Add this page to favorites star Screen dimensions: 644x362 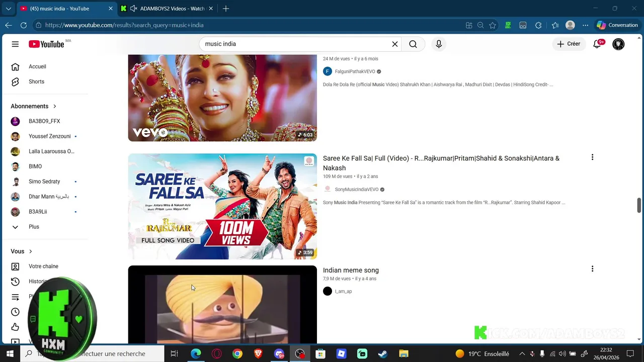(493, 25)
